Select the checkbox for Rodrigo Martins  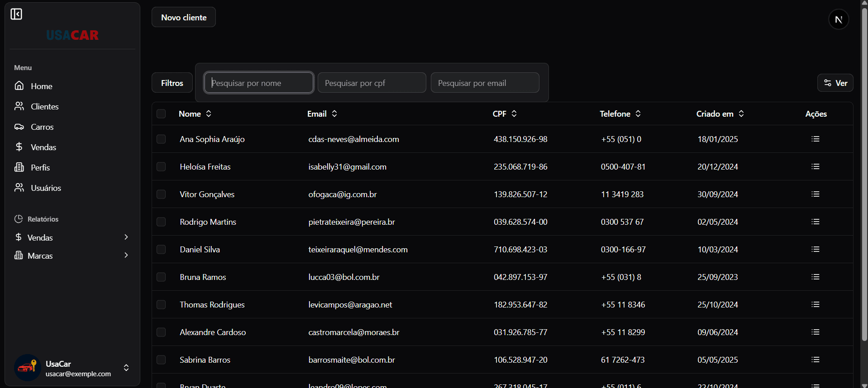pyautogui.click(x=161, y=222)
